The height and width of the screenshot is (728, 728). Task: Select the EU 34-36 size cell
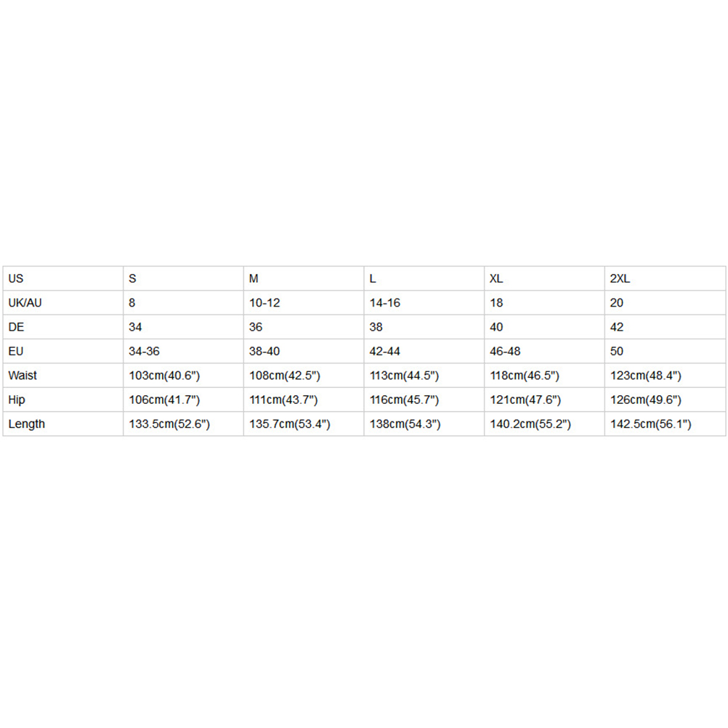tap(144, 351)
